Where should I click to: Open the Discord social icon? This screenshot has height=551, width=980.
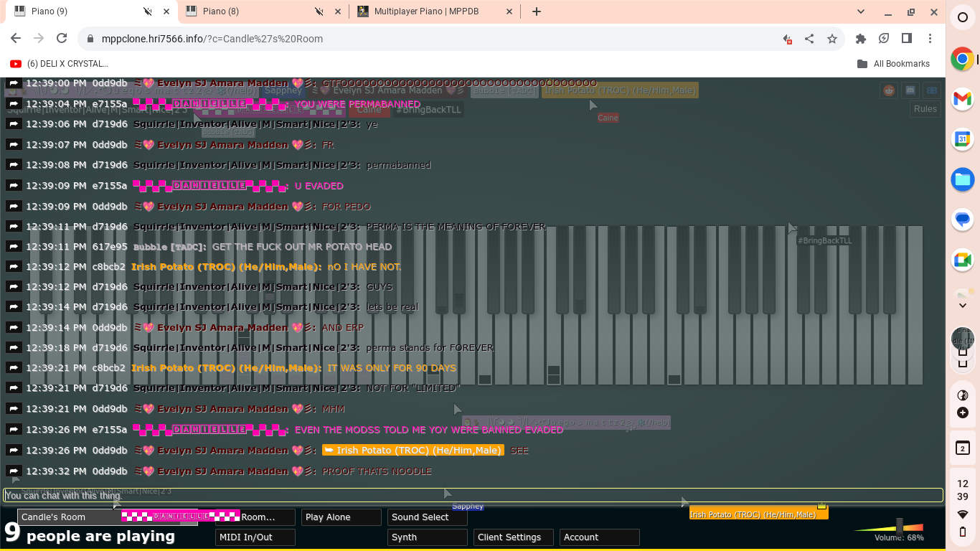tap(910, 90)
